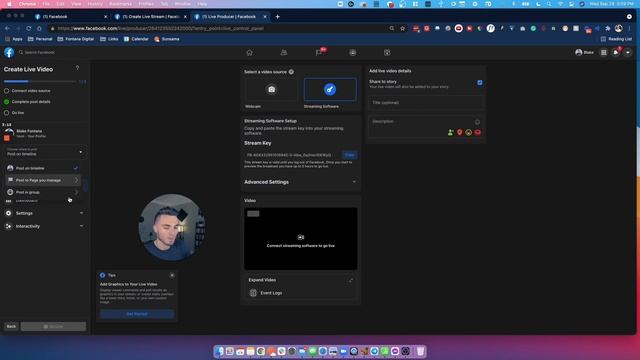Open the Calendar bookmark
640x360 pixels.
[x=136, y=39]
